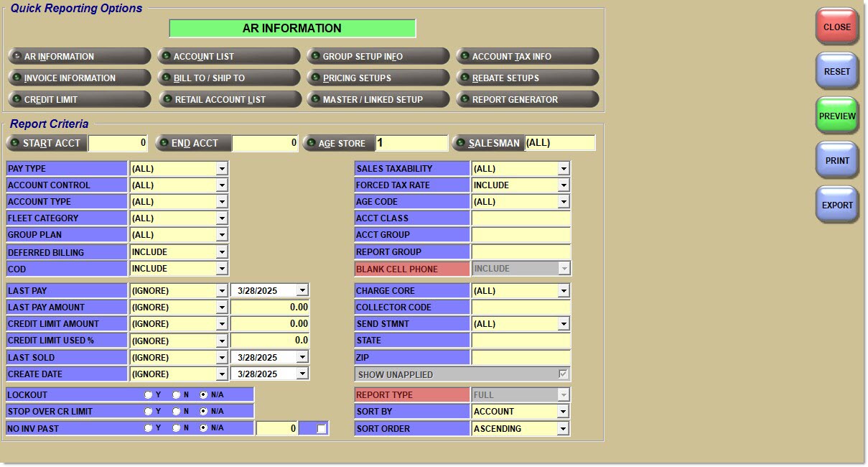Expand the Pay Type dropdown
868x467 pixels.
point(222,169)
